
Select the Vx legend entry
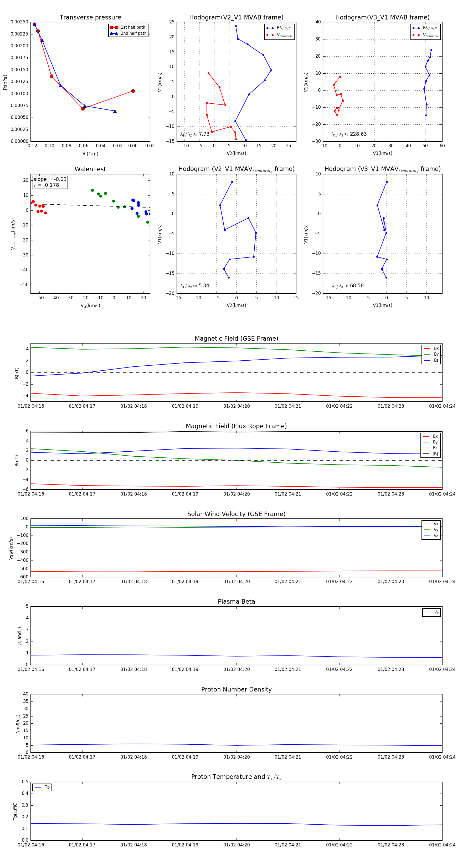click(x=431, y=524)
